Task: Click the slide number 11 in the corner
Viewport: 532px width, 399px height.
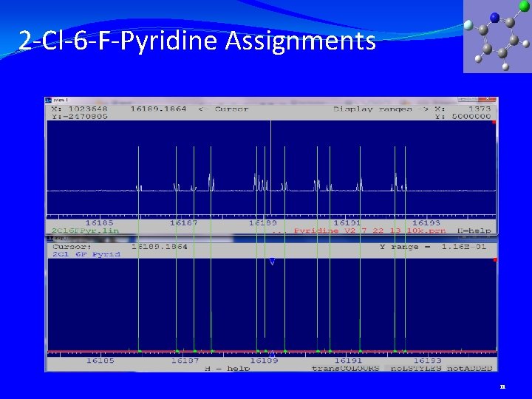Action: pos(503,386)
